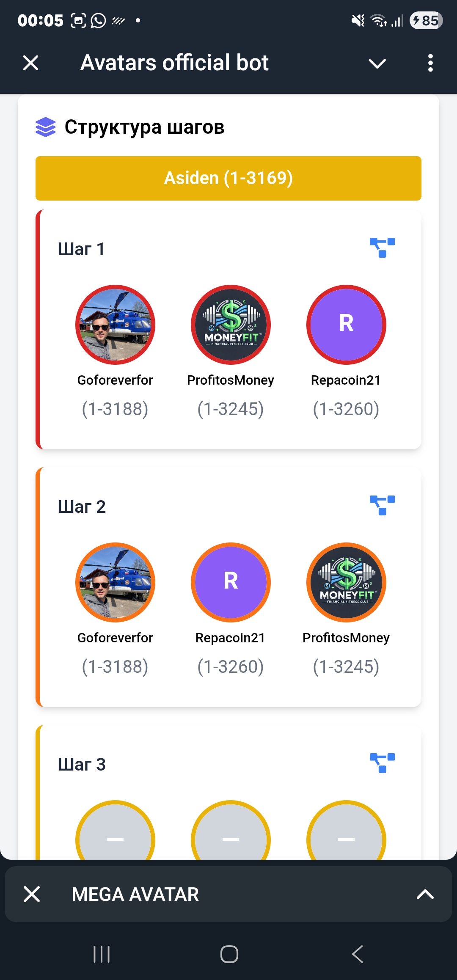
Task: Expand the MEGA AVATAR panel chevron
Action: (425, 894)
